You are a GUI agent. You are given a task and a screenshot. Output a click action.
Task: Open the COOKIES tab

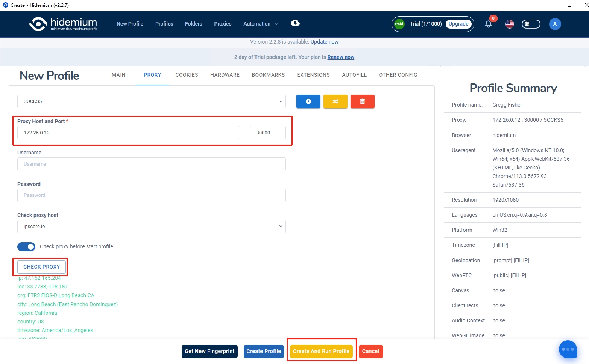[187, 75]
